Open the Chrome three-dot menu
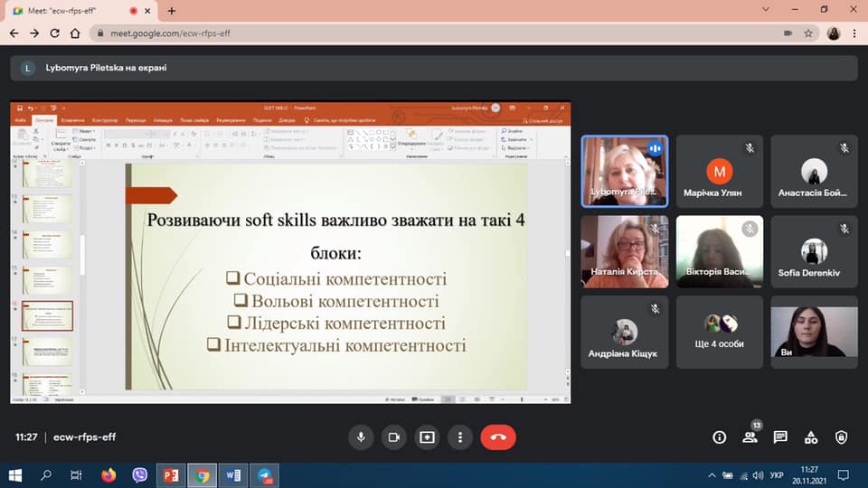This screenshot has width=868, height=488. [x=854, y=33]
